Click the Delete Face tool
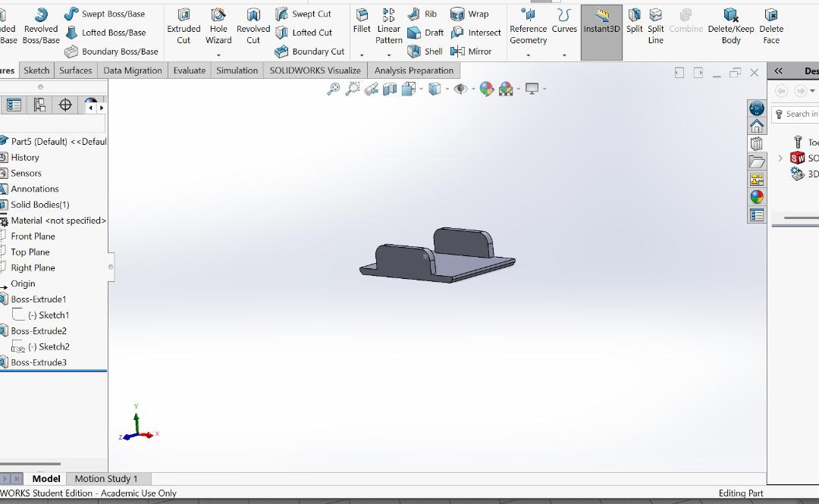 771,26
